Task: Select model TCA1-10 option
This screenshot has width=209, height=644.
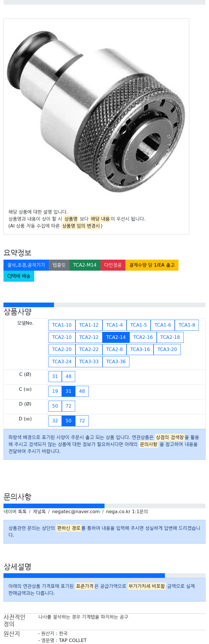Action: (x=62, y=325)
